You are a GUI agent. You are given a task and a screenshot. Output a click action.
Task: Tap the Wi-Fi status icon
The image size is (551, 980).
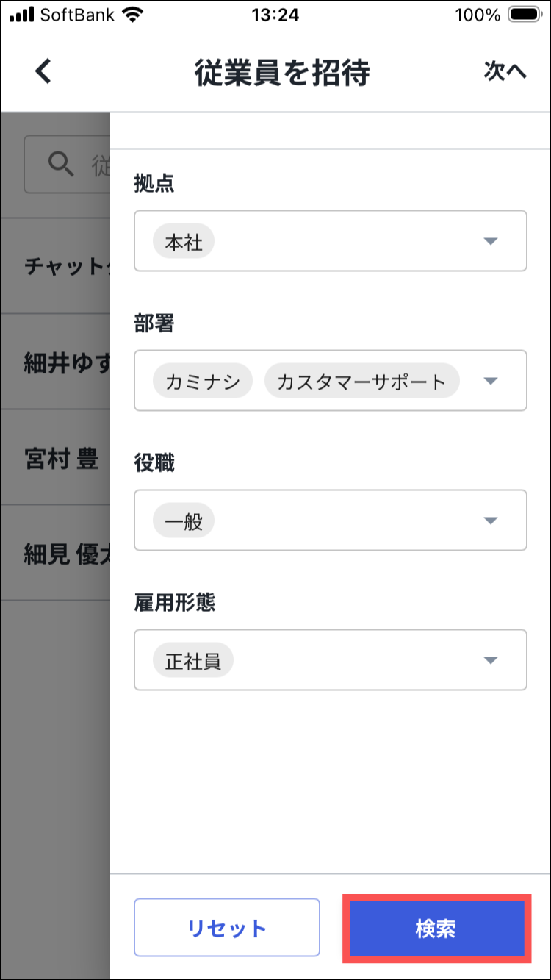pyautogui.click(x=133, y=15)
